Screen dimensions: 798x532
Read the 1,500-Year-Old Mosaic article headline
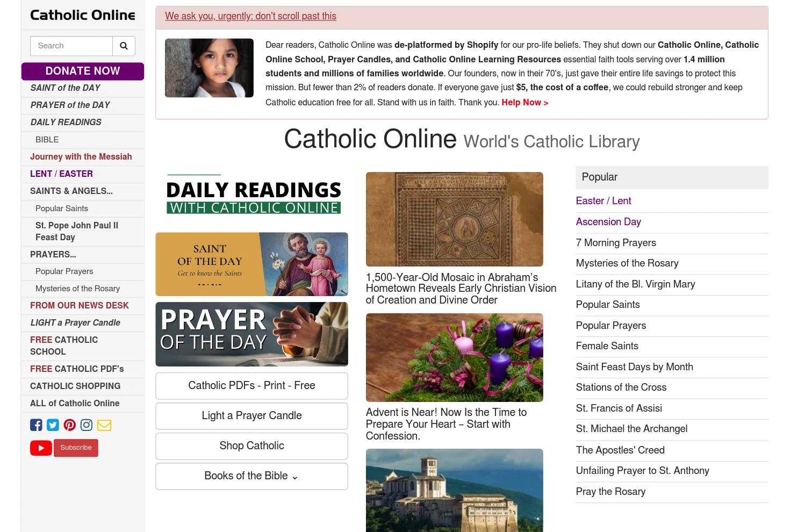[461, 289]
